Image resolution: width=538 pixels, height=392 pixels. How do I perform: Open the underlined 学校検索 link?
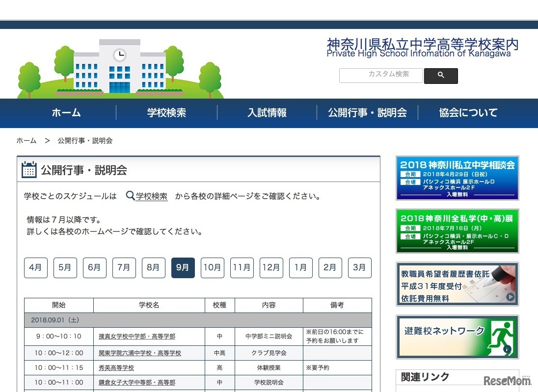(x=152, y=195)
